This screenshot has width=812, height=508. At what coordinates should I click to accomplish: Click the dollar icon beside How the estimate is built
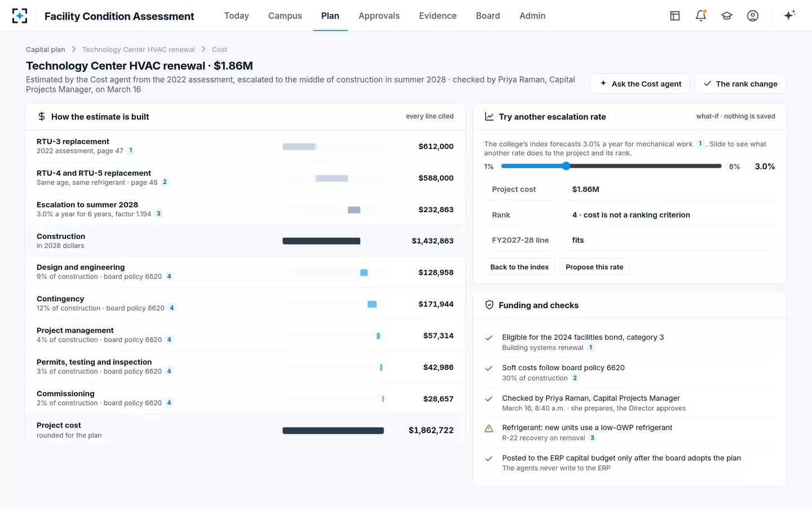(42, 116)
